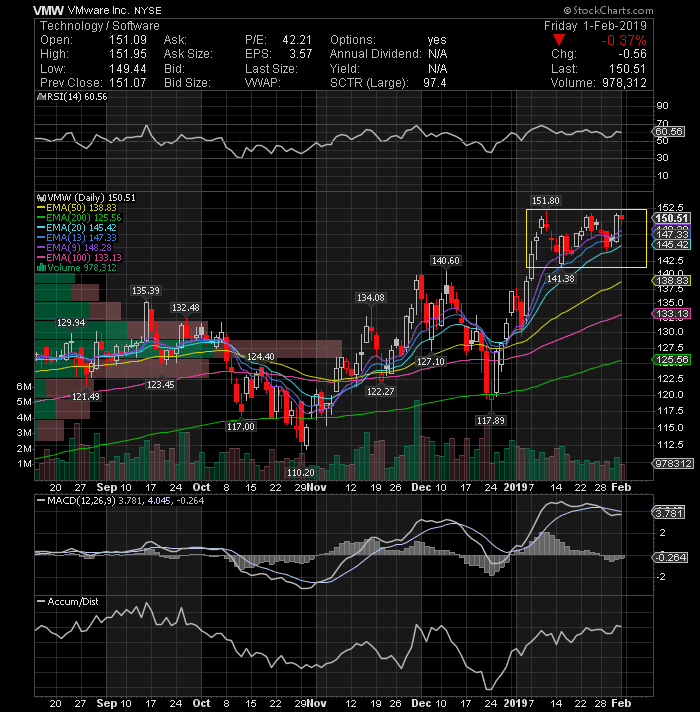Click the white 150.51 price-axis tag

[671, 218]
